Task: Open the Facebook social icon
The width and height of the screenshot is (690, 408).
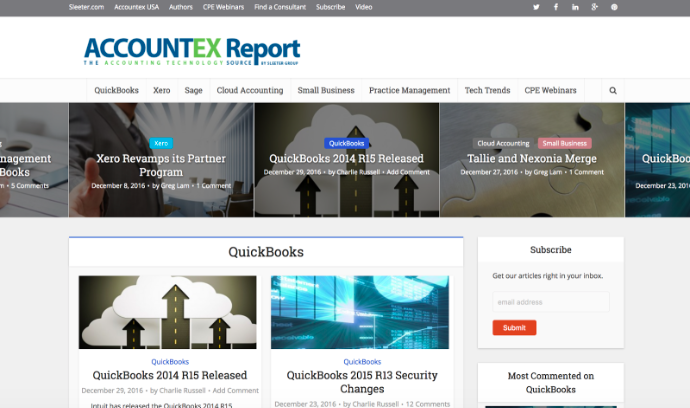Action: click(556, 7)
